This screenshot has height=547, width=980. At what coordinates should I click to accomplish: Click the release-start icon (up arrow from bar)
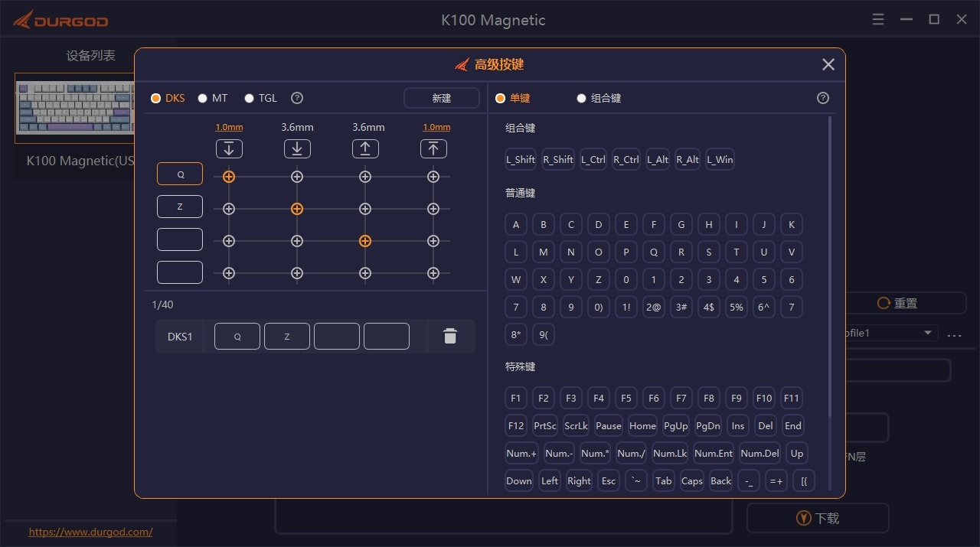[365, 149]
